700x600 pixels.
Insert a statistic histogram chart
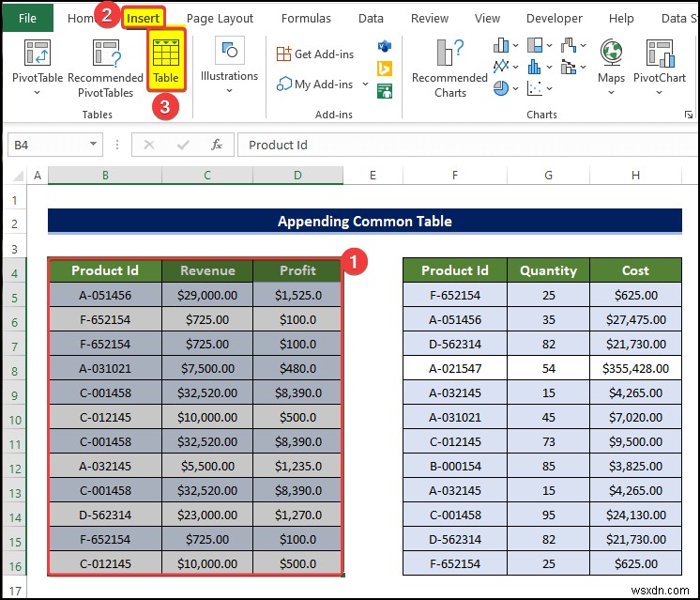pos(534,67)
